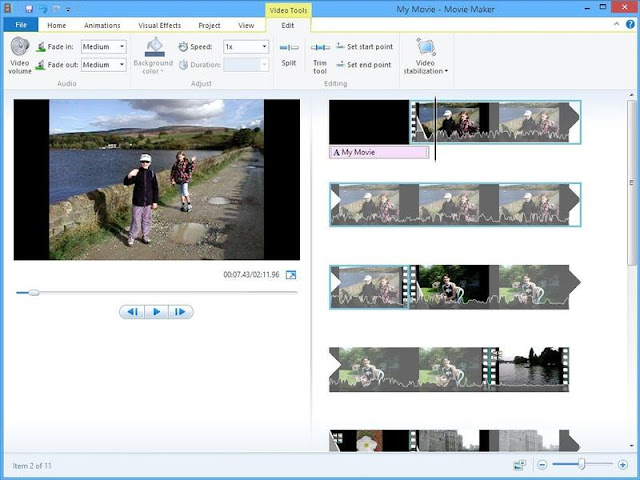Image resolution: width=640 pixels, height=480 pixels.
Task: Click Set end point
Action: tap(364, 64)
